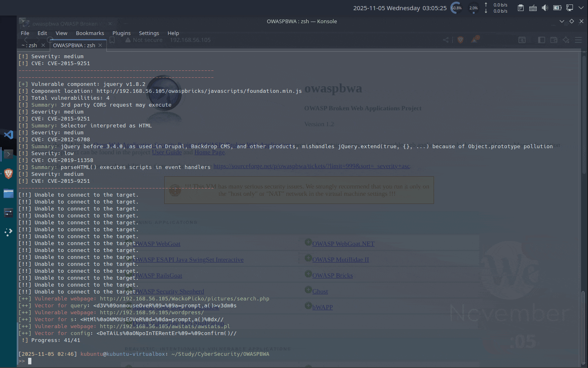Image resolution: width=588 pixels, height=368 pixels.
Task: Open Visual Studio Code from the left dock
Action: click(8, 135)
